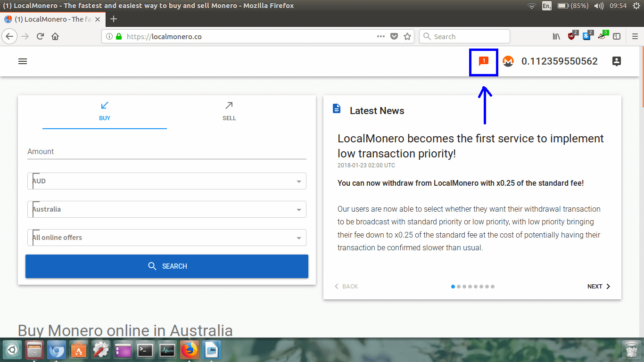Save page to Pocket
The height and width of the screenshot is (362, 644).
click(394, 36)
